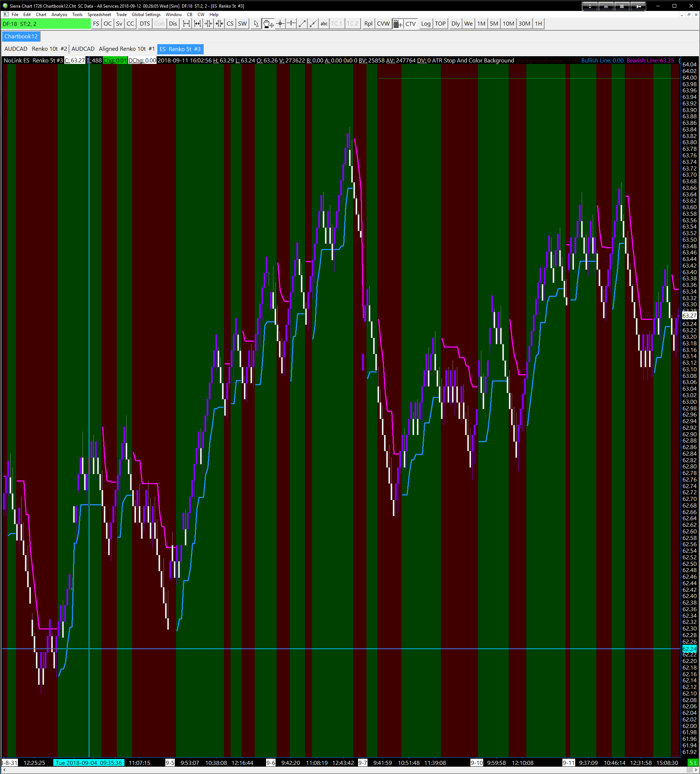700x774 pixels.
Task: Switch chart to Dly daily bars
Action: click(x=455, y=24)
